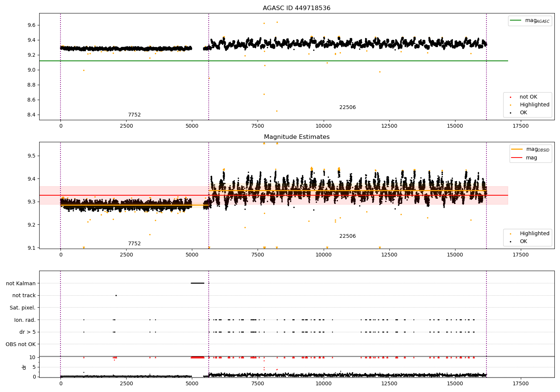Select the "7500" x-axis tick under the top plot
This screenshot has width=560, height=392.
click(258, 126)
